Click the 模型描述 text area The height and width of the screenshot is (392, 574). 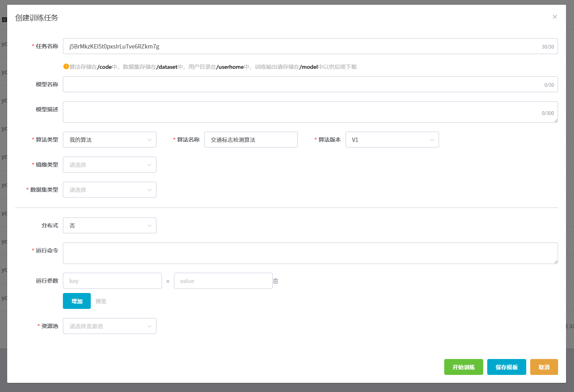(x=303, y=112)
